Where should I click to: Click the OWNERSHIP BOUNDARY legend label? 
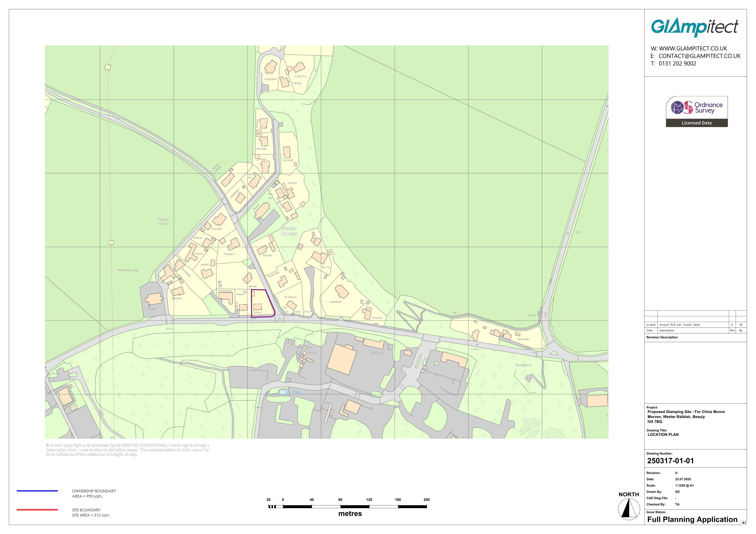coord(94,491)
